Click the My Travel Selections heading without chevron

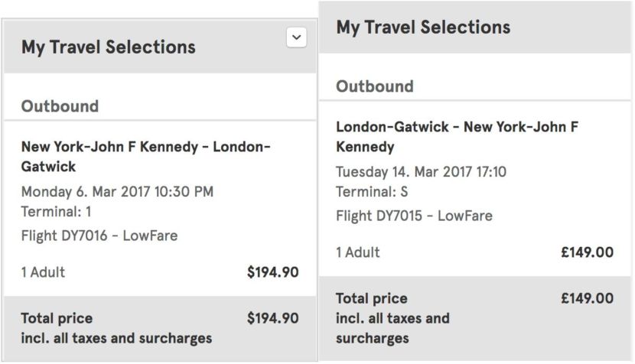(423, 28)
